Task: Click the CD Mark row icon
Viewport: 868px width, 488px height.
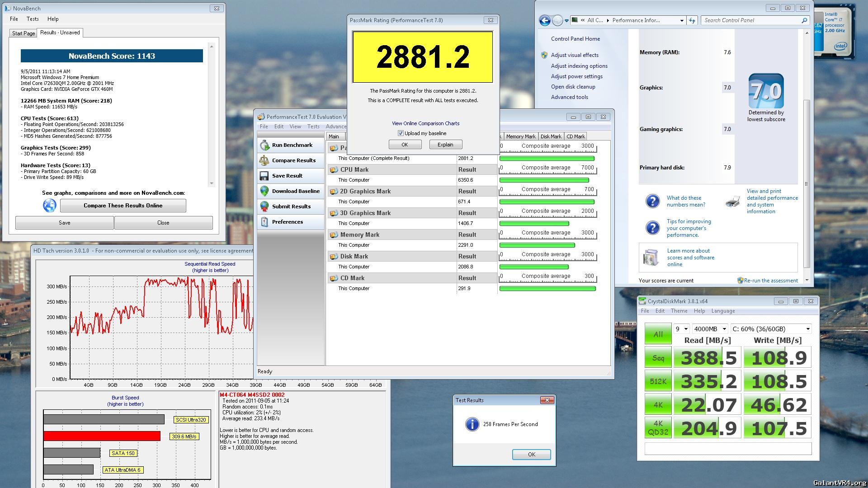Action: [x=334, y=278]
